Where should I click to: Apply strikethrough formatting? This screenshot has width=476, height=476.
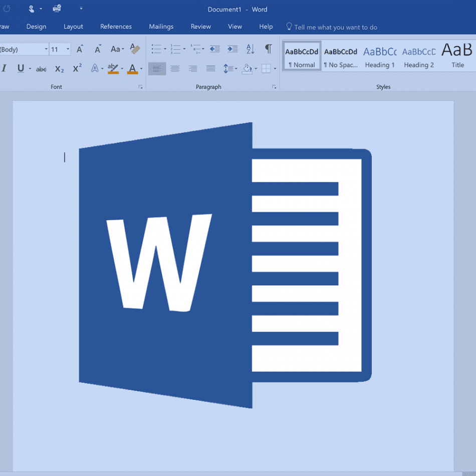pos(42,69)
